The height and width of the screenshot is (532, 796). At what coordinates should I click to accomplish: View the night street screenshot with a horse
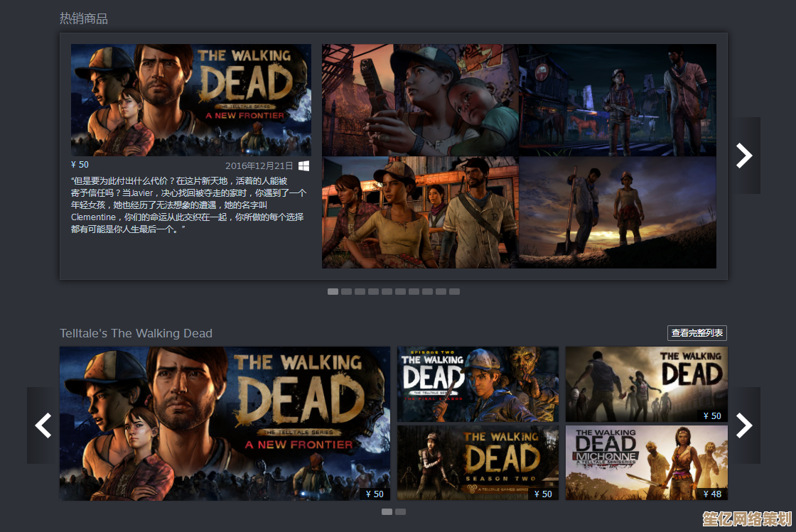coord(618,100)
